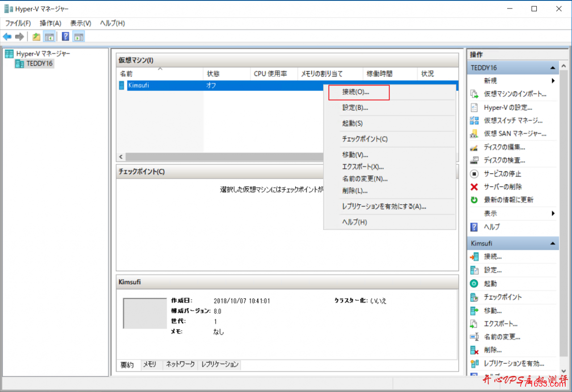The width and height of the screenshot is (572, 392).
Task: Expand the 新規 submenu arrow
Action: [553, 80]
